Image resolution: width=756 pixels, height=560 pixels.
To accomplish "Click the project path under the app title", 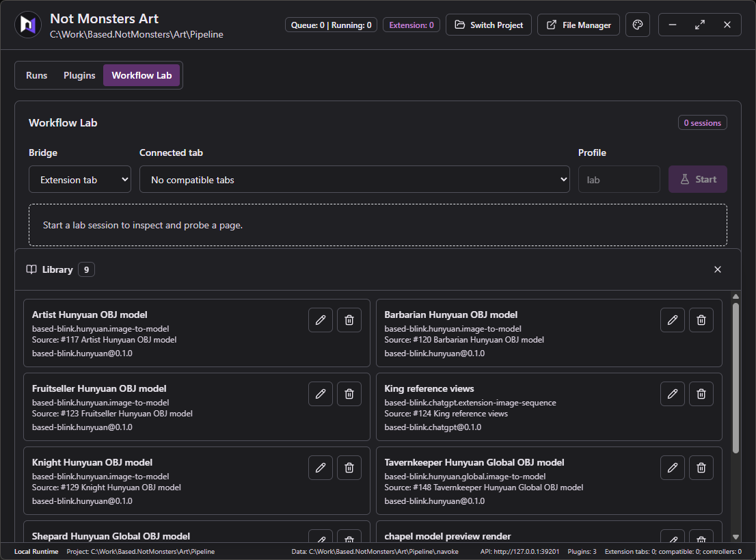I will pyautogui.click(x=137, y=34).
